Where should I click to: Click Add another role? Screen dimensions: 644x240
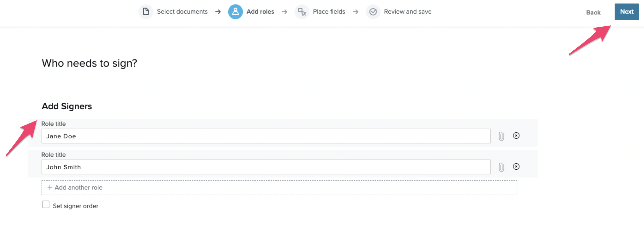(x=279, y=188)
